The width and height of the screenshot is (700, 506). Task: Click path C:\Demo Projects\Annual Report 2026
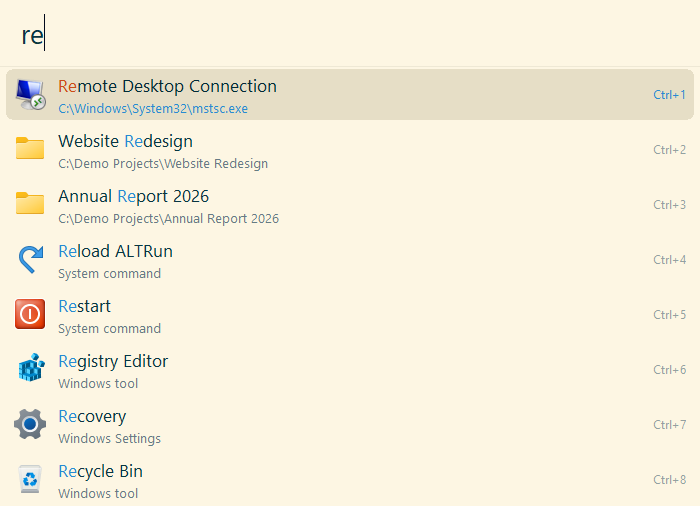point(169,218)
